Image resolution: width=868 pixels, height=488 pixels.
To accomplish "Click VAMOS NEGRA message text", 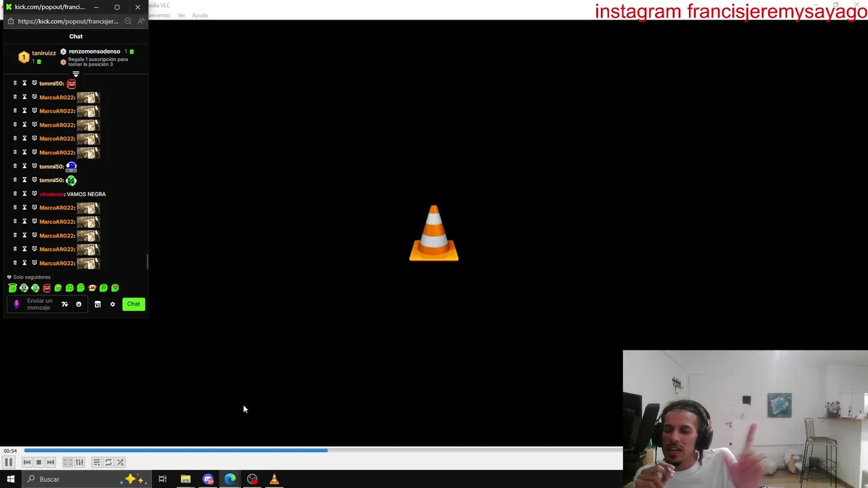I will tap(86, 195).
